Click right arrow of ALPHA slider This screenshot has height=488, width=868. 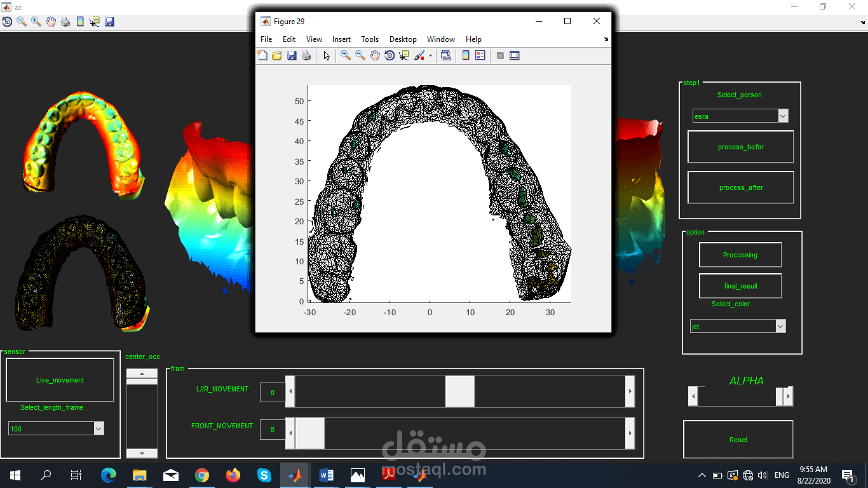tap(789, 396)
